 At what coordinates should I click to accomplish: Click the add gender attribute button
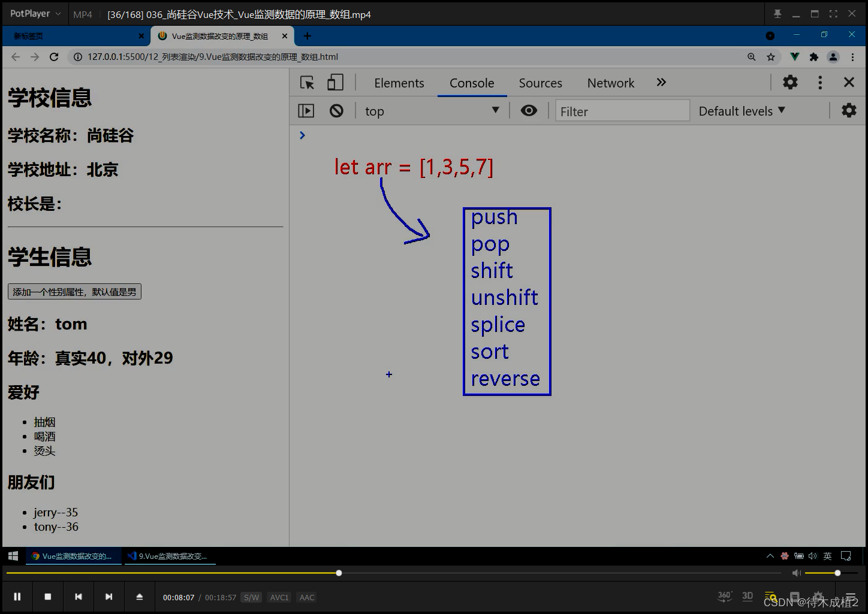pos(74,292)
